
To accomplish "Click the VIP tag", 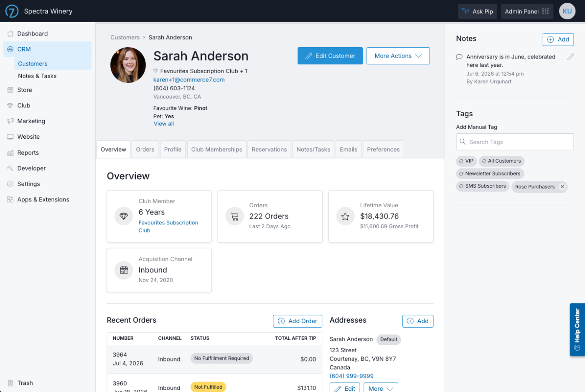I will coord(466,161).
